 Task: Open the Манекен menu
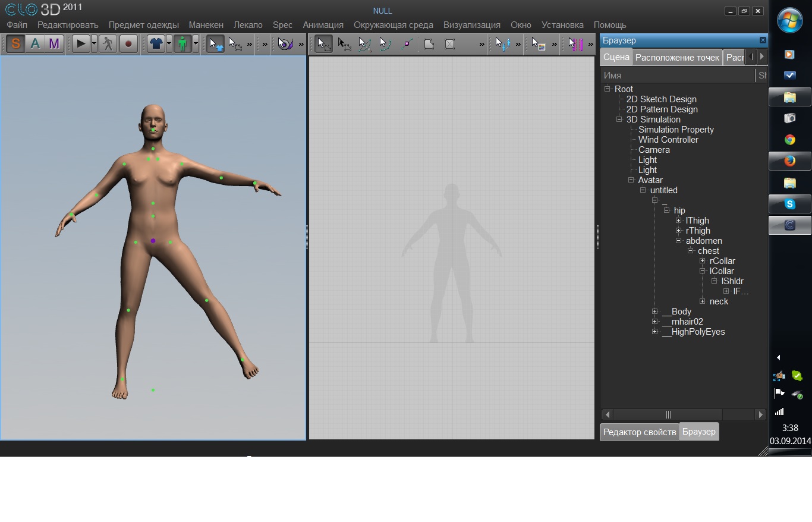pos(206,25)
